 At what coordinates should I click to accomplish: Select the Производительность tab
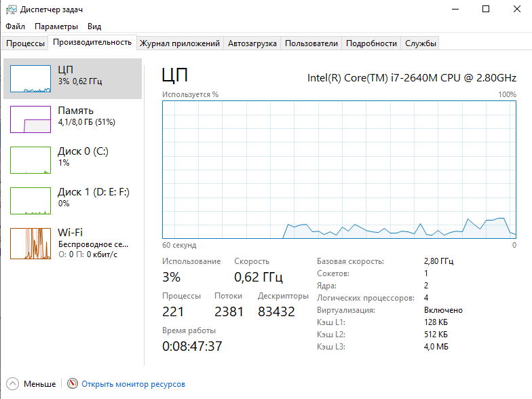coord(92,42)
